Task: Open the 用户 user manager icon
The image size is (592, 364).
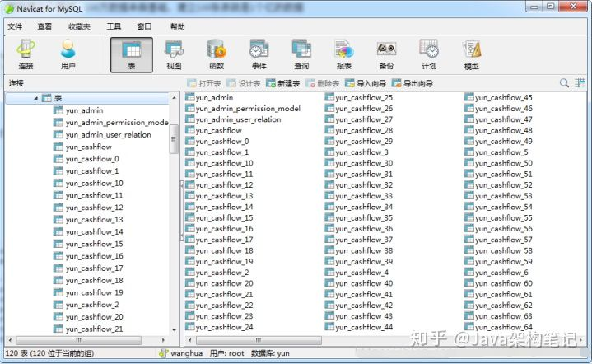Action: coord(68,55)
